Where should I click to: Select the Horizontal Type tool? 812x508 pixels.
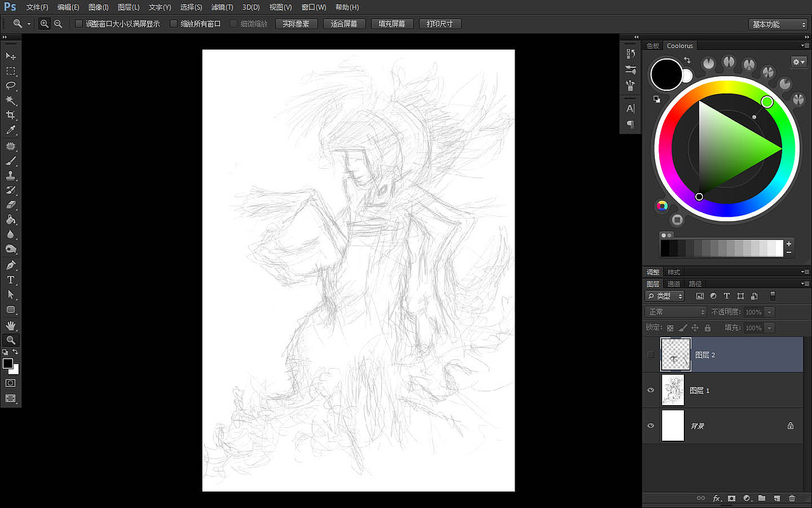(x=11, y=280)
